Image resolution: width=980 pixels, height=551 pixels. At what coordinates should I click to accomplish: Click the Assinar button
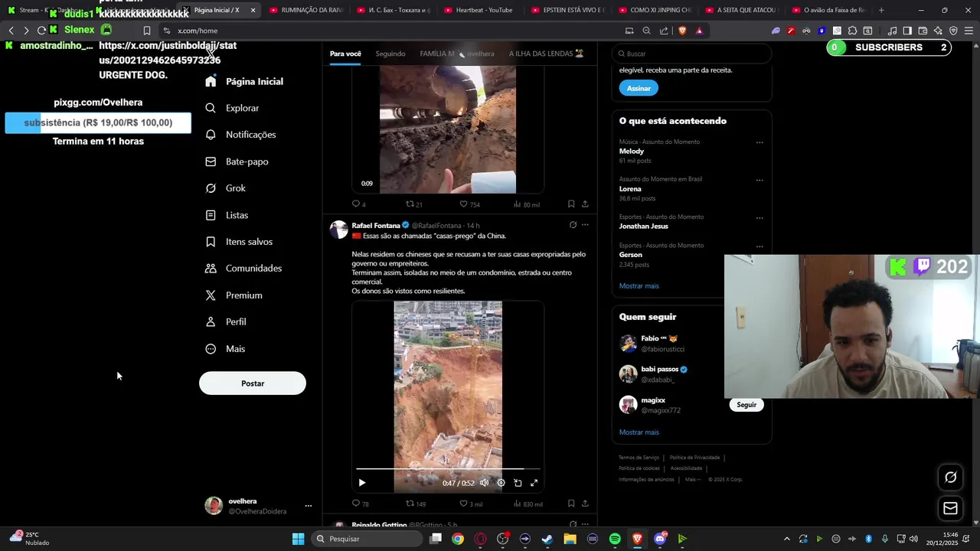click(x=639, y=88)
